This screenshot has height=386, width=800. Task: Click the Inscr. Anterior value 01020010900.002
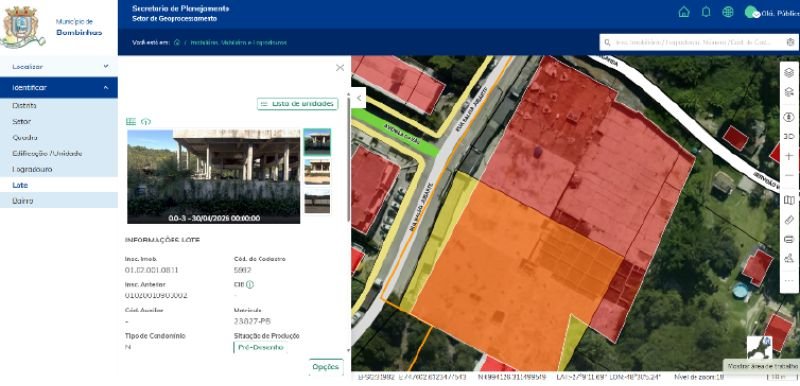(156, 296)
